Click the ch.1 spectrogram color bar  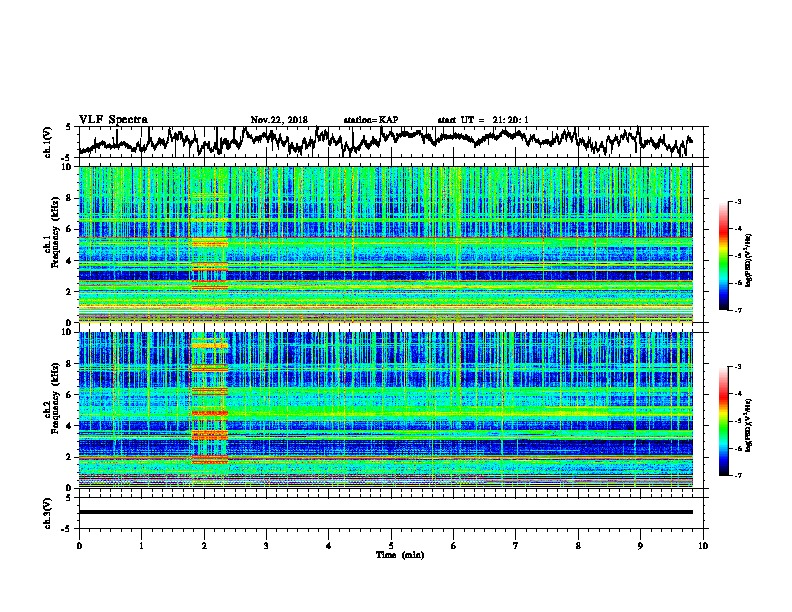click(x=723, y=255)
